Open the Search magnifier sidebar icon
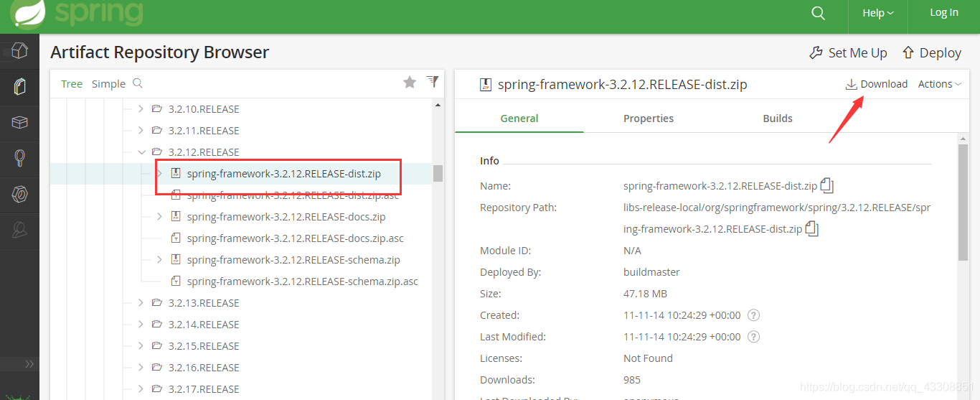The height and width of the screenshot is (400, 980). (19, 159)
